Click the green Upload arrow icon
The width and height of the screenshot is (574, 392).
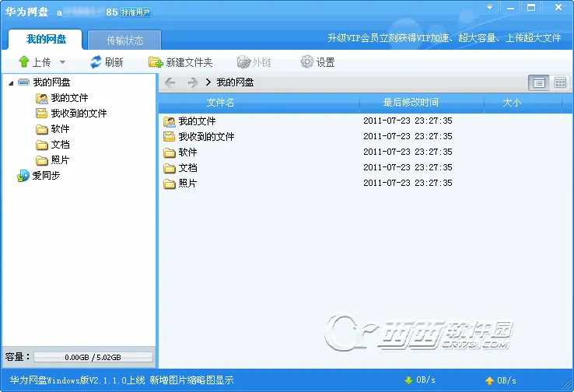pos(24,62)
